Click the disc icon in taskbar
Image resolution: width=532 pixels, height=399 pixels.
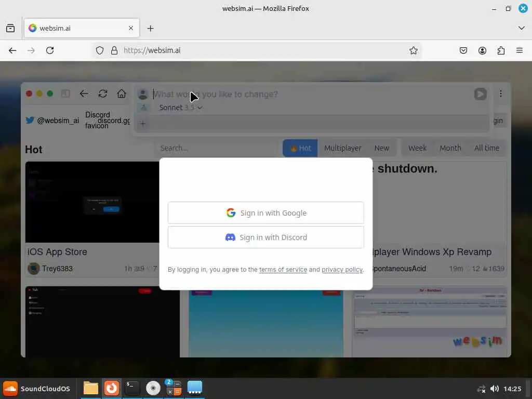tap(153, 388)
